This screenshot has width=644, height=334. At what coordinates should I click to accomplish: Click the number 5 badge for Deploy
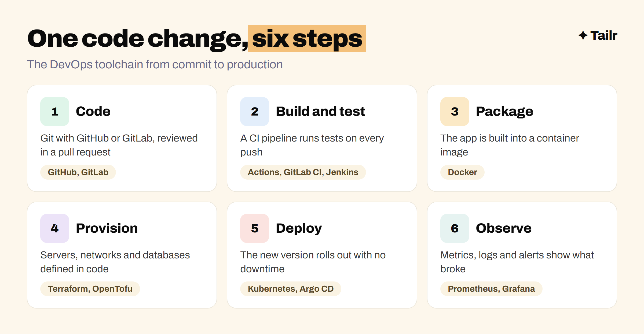tap(255, 228)
